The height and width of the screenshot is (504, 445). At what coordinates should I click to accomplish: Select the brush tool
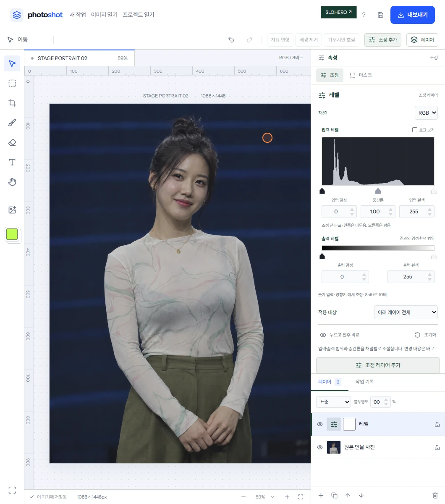pyautogui.click(x=12, y=123)
